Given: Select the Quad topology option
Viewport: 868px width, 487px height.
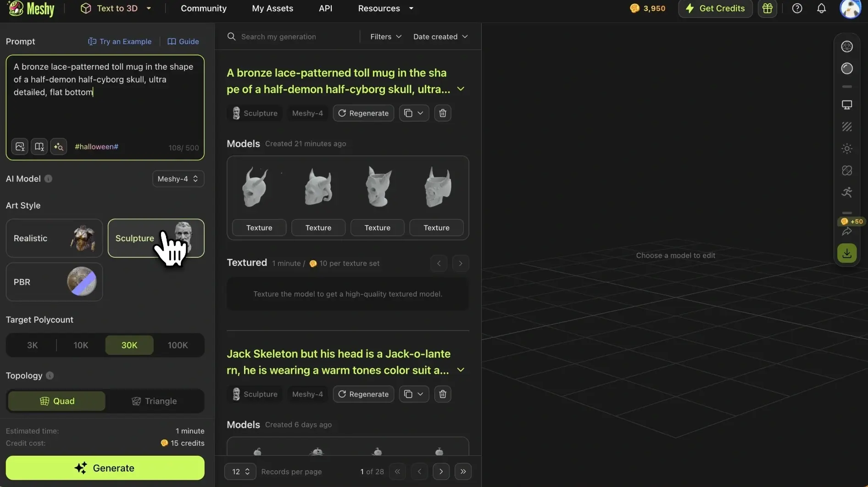Looking at the screenshot, I should point(57,401).
